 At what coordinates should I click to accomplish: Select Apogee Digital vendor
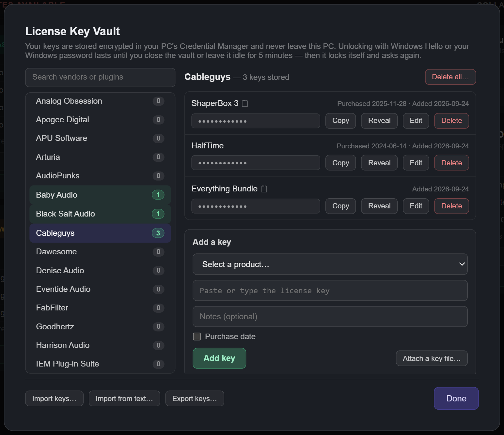point(100,120)
